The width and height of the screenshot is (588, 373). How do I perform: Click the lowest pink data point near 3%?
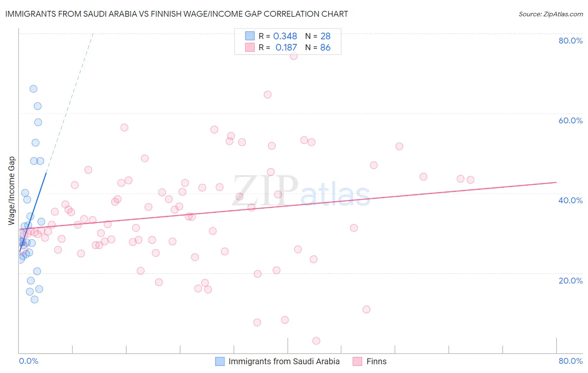click(316, 341)
